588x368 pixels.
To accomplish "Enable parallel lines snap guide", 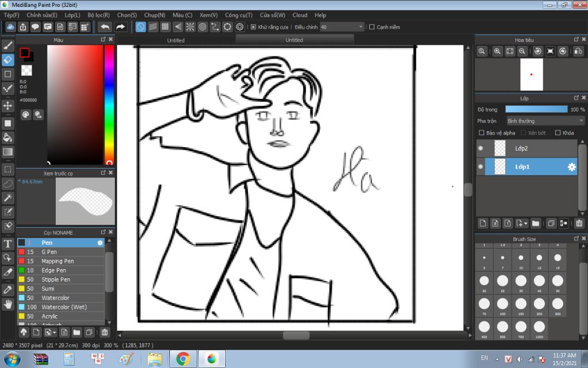I will [153, 27].
